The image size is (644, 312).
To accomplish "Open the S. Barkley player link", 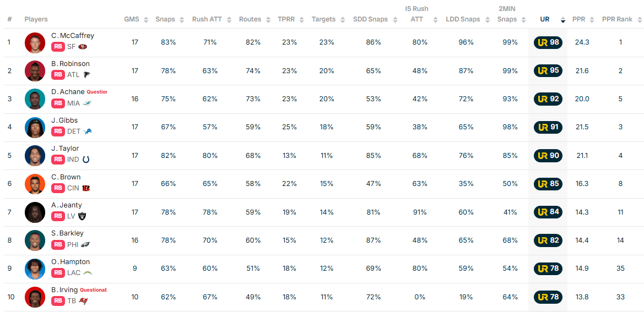I will 67,233.
